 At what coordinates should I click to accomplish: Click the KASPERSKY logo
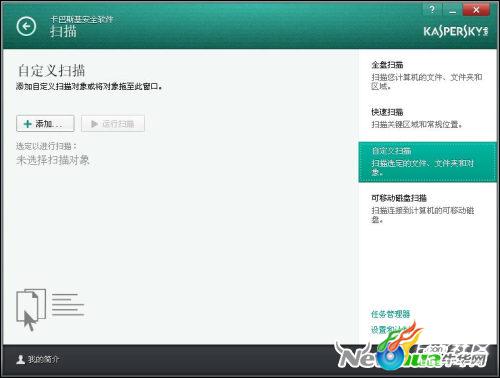tap(456, 31)
